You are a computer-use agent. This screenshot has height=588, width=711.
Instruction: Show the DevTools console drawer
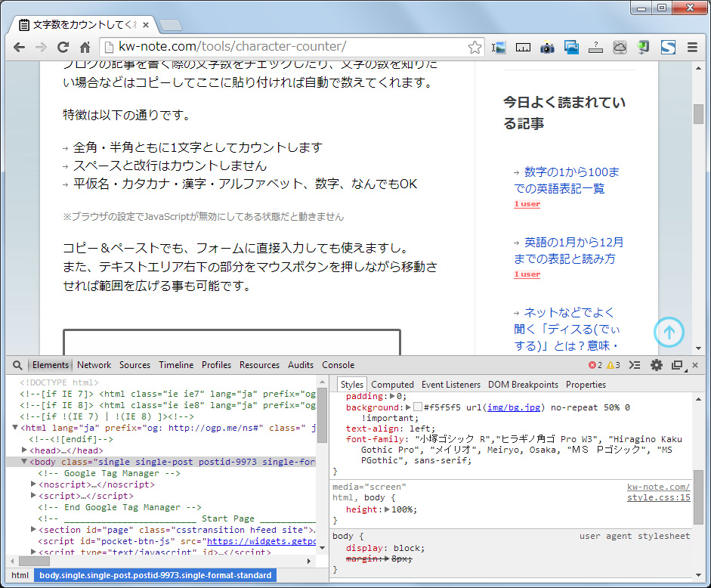coord(635,365)
